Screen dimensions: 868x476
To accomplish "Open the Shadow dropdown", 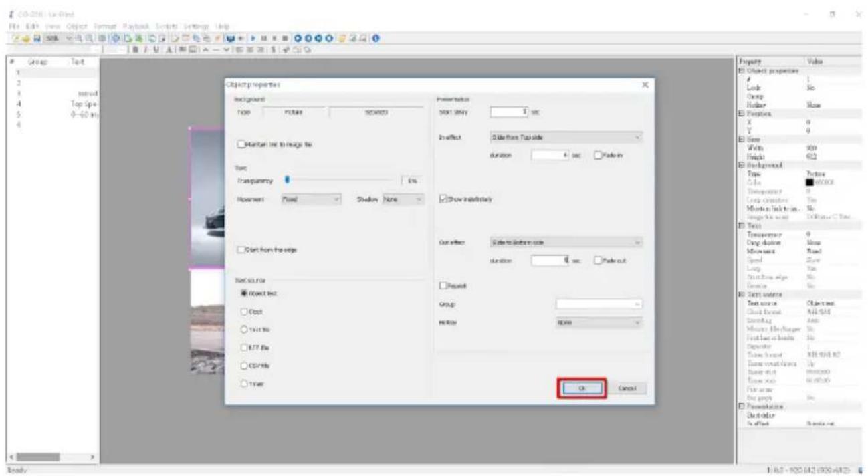I will tap(403, 199).
